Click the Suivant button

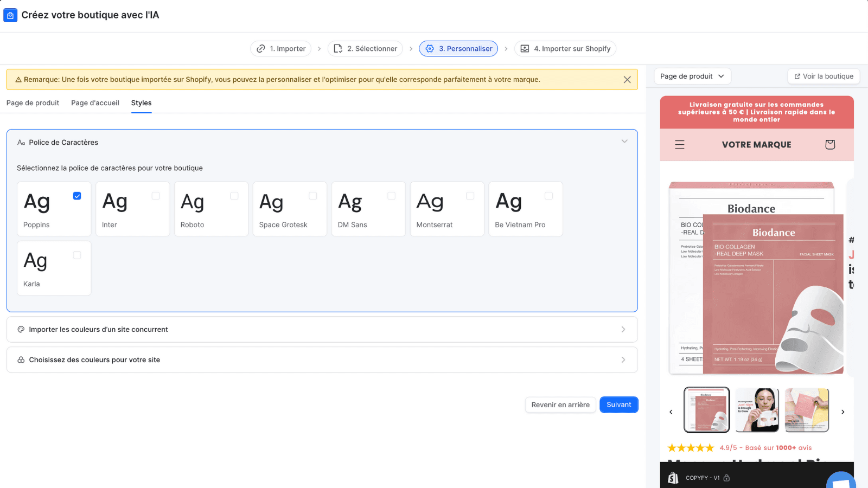618,405
